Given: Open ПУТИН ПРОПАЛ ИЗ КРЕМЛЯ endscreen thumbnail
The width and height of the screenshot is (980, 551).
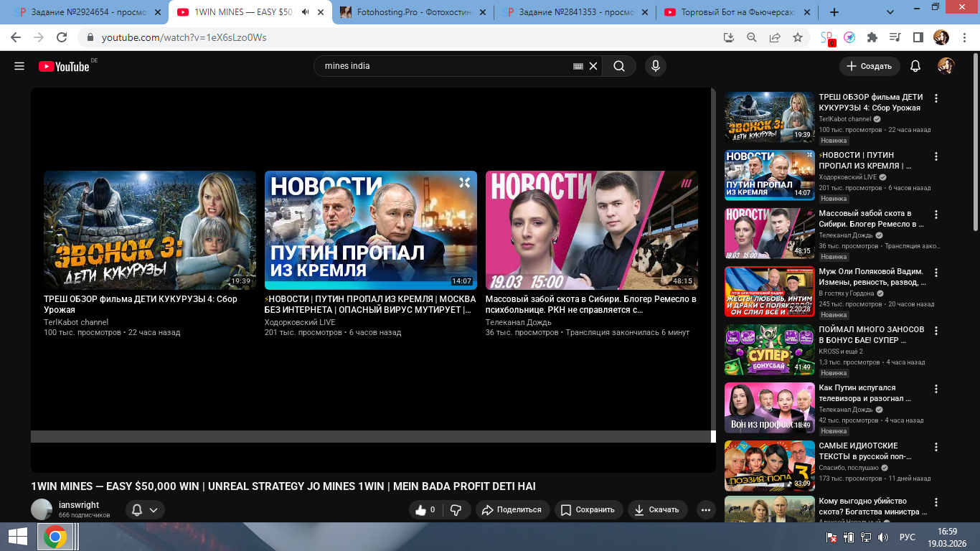Looking at the screenshot, I should (x=370, y=230).
